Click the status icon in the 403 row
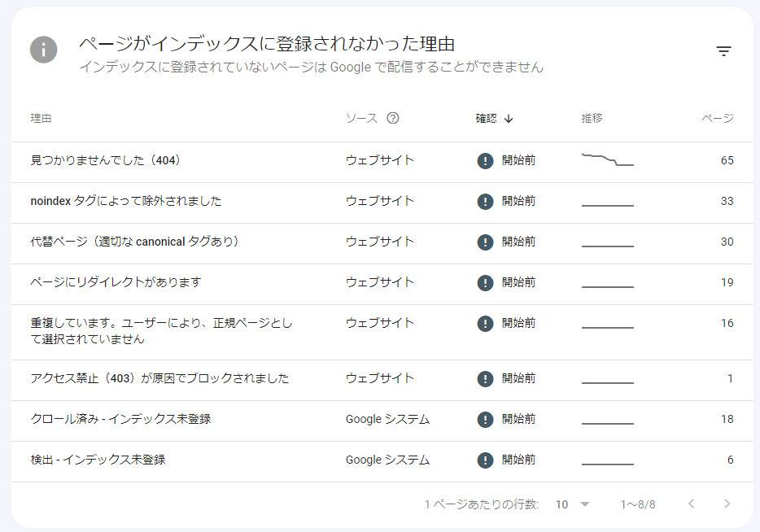 485,379
